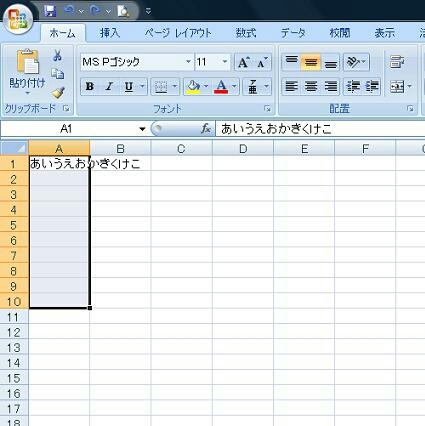The width and height of the screenshot is (425, 426).
Task: Click the Save icon in quick access toolbar
Action: [50, 11]
